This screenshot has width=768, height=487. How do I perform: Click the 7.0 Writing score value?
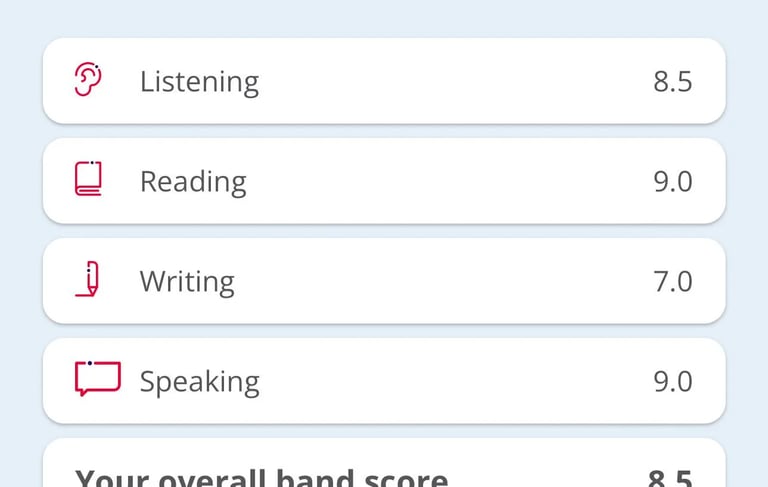coord(672,282)
